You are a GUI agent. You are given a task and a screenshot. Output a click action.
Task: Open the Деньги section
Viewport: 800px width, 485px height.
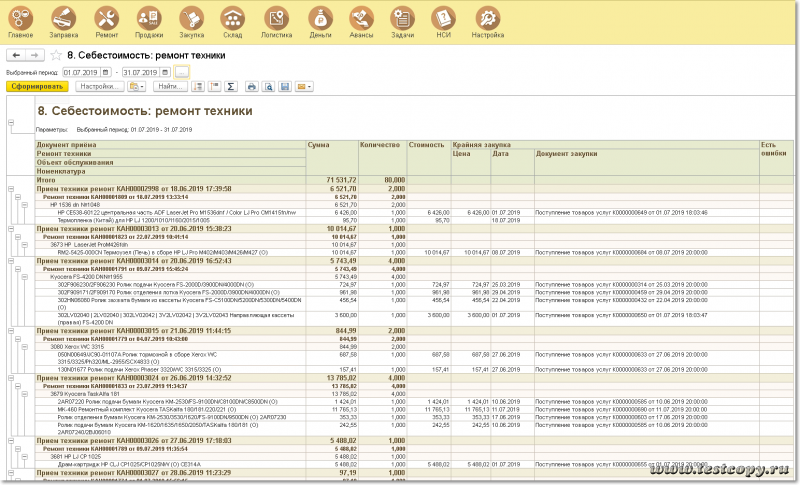pyautogui.click(x=320, y=23)
